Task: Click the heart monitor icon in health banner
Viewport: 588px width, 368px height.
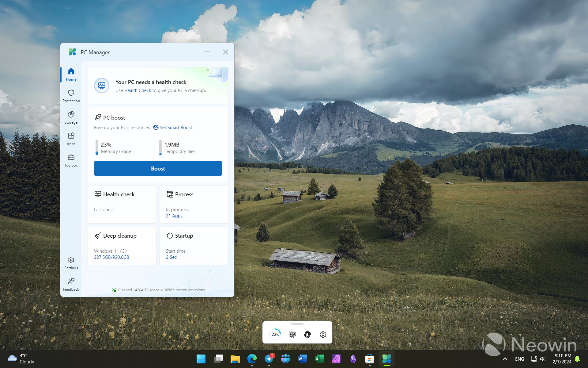Action: tap(102, 86)
